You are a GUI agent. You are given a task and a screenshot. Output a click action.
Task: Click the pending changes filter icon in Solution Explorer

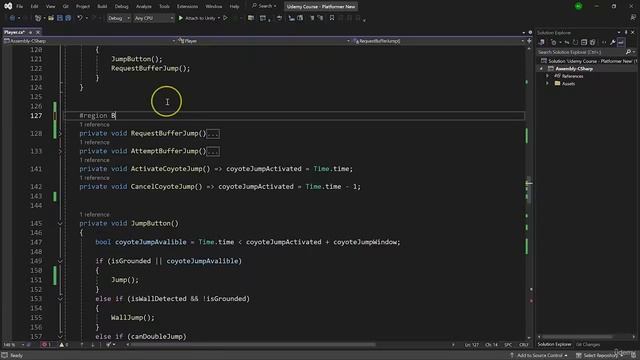554,42
